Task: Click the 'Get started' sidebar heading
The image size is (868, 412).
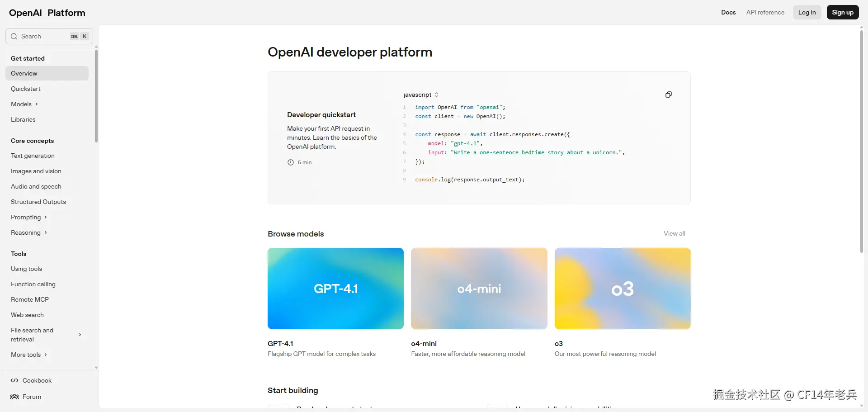Action: [28, 58]
